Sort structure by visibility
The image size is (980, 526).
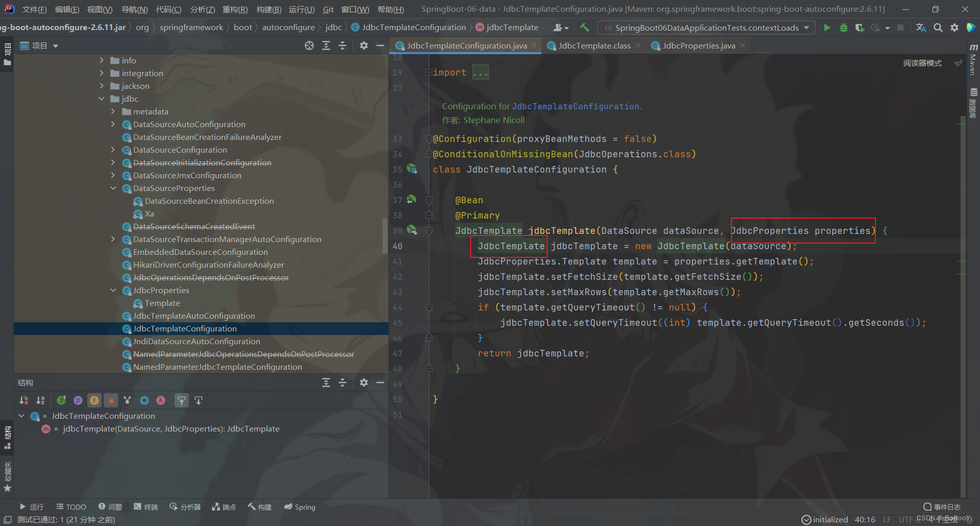click(23, 400)
